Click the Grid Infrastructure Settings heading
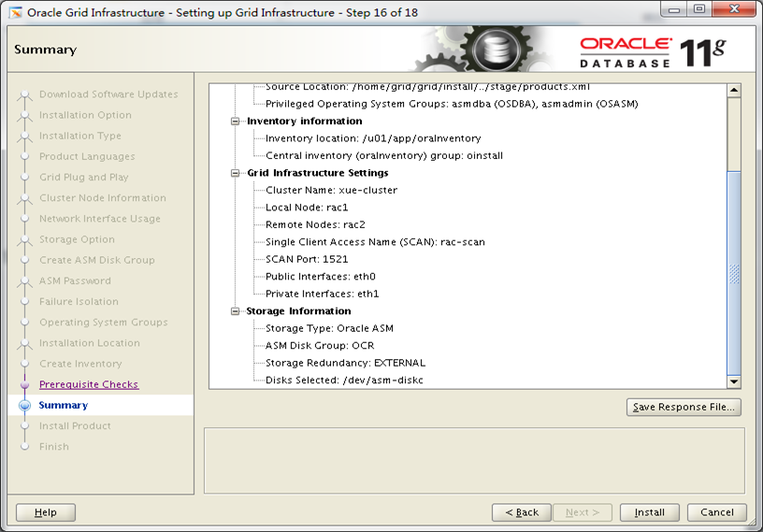The image size is (763, 532). tap(318, 173)
